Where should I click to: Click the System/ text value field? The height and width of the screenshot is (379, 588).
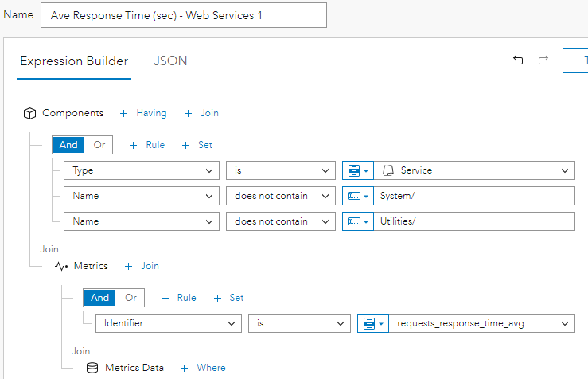coord(474,196)
